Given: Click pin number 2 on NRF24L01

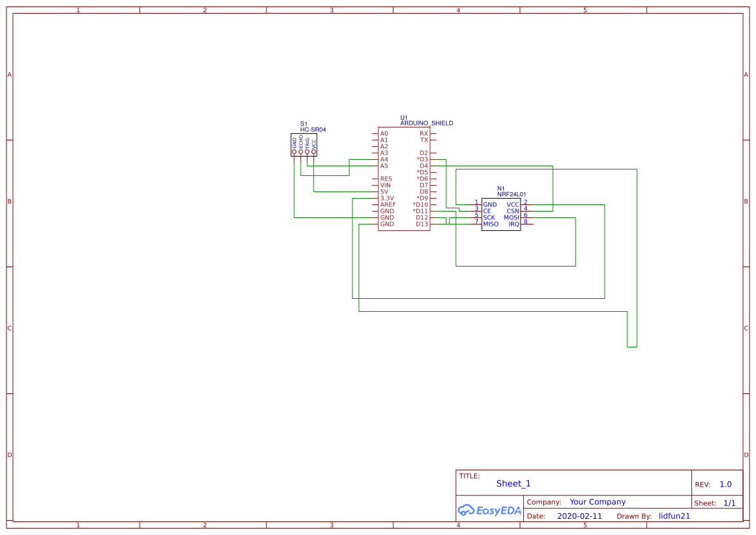Looking at the screenshot, I should (x=525, y=202).
